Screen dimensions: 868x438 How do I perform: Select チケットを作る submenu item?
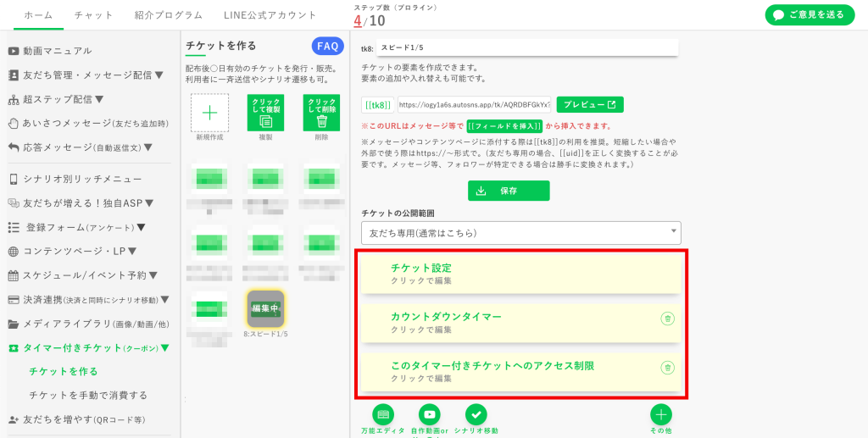tap(63, 371)
